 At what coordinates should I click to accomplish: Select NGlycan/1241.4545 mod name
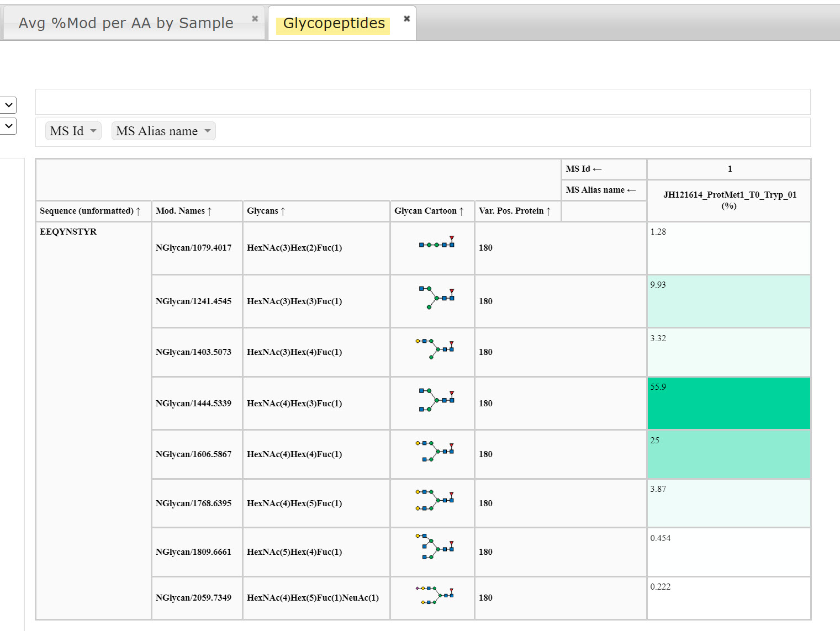coord(193,301)
